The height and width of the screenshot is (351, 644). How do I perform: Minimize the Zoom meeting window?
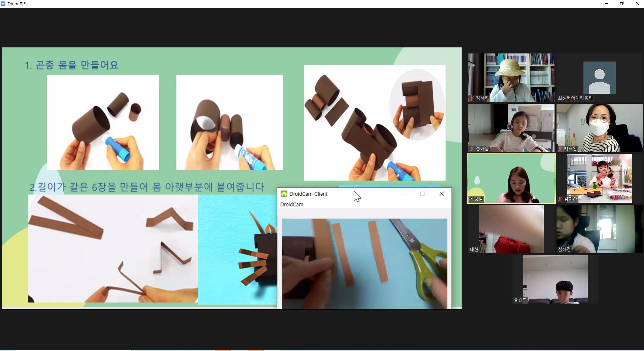click(x=607, y=4)
